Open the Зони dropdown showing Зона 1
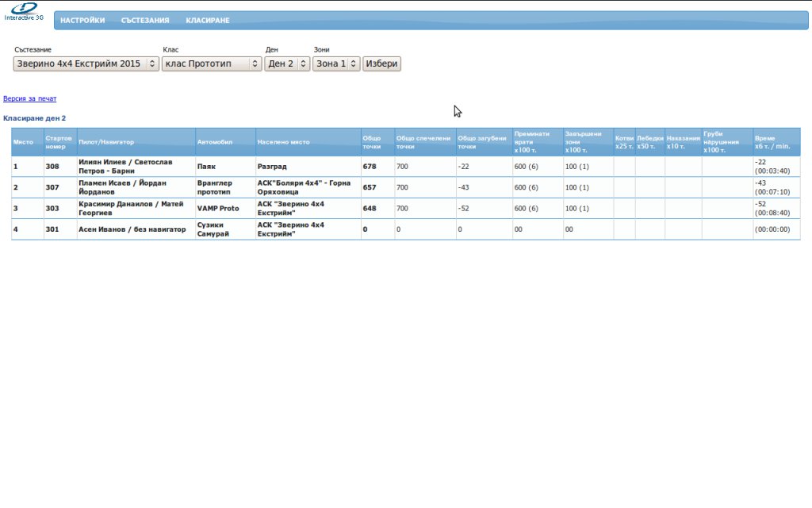This screenshot has width=812, height=508. click(x=336, y=63)
